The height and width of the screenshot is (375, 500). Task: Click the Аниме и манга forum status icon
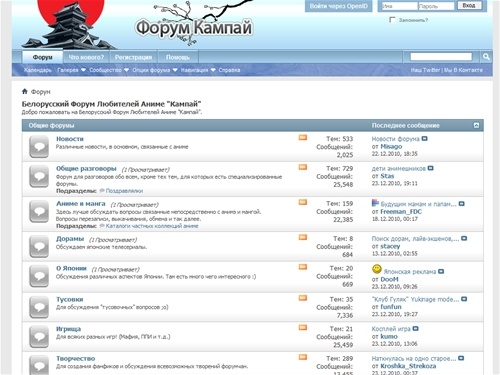point(39,211)
